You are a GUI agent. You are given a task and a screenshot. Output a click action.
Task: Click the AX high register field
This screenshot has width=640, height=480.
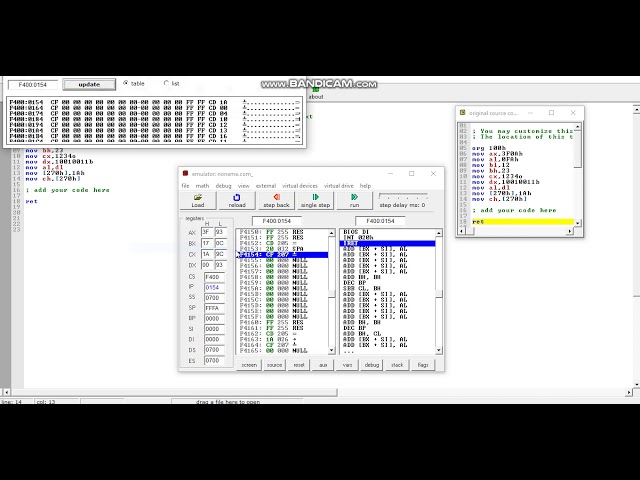pyautogui.click(x=207, y=232)
